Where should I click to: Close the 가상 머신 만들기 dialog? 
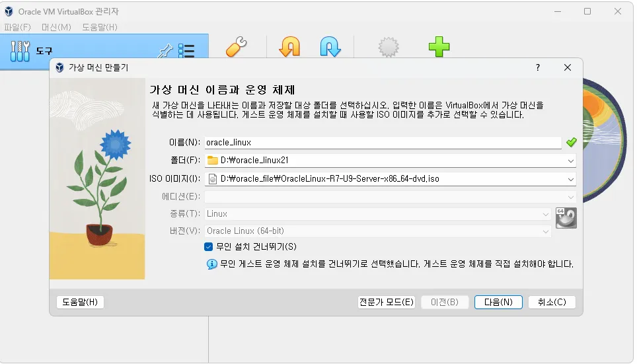pyautogui.click(x=568, y=67)
